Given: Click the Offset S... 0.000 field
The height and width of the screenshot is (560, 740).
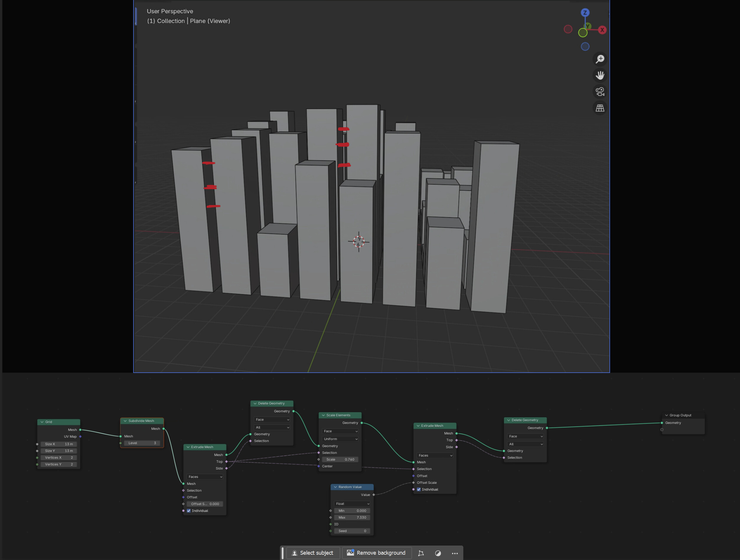Looking at the screenshot, I should tap(205, 504).
